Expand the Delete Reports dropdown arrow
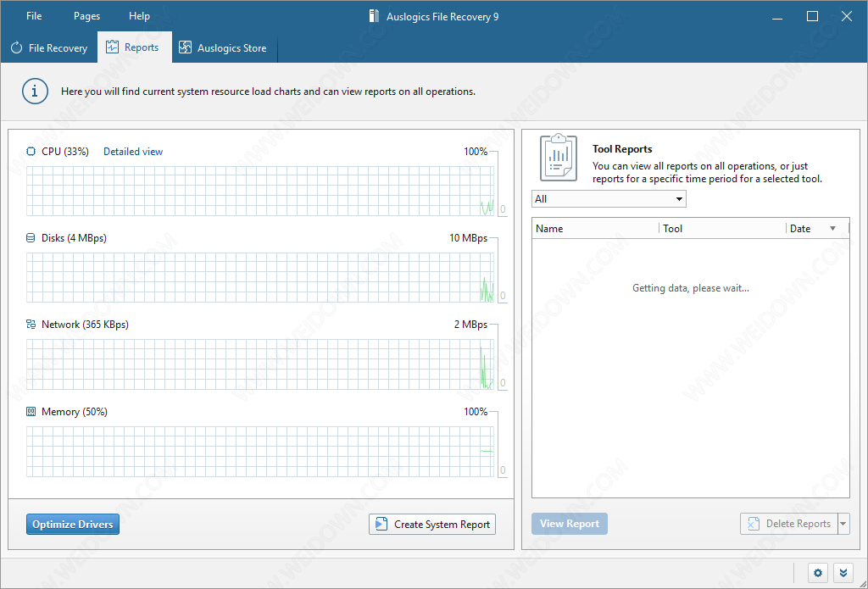 pyautogui.click(x=843, y=524)
